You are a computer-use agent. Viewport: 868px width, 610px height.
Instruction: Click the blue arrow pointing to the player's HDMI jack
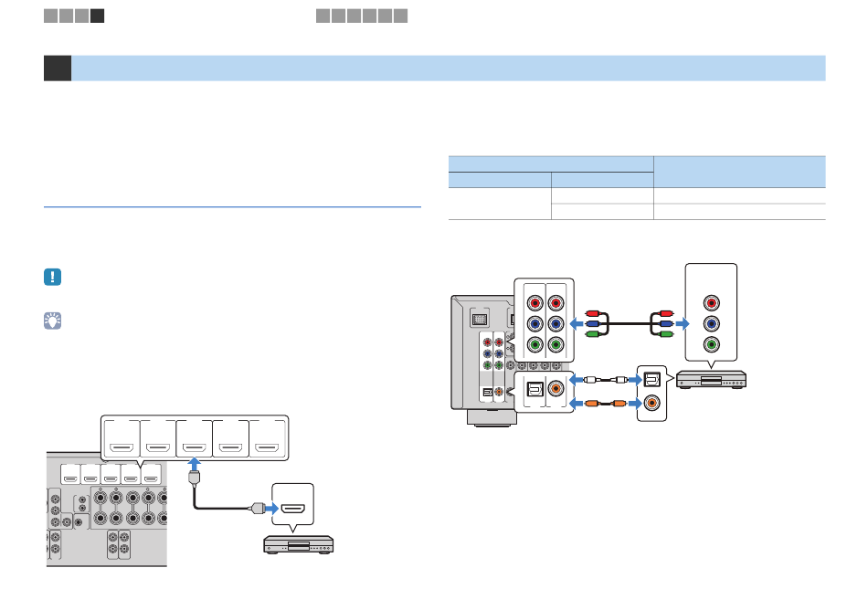(271, 509)
